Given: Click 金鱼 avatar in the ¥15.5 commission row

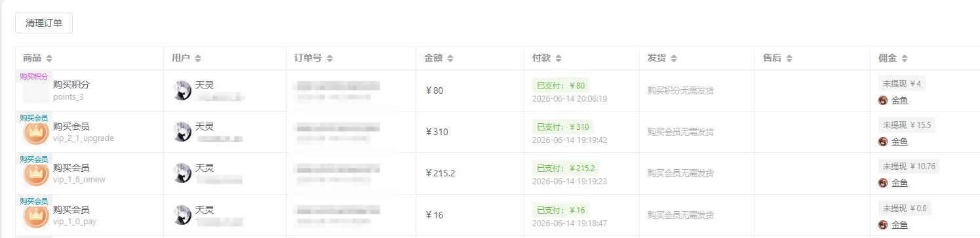Looking at the screenshot, I should tap(883, 141).
